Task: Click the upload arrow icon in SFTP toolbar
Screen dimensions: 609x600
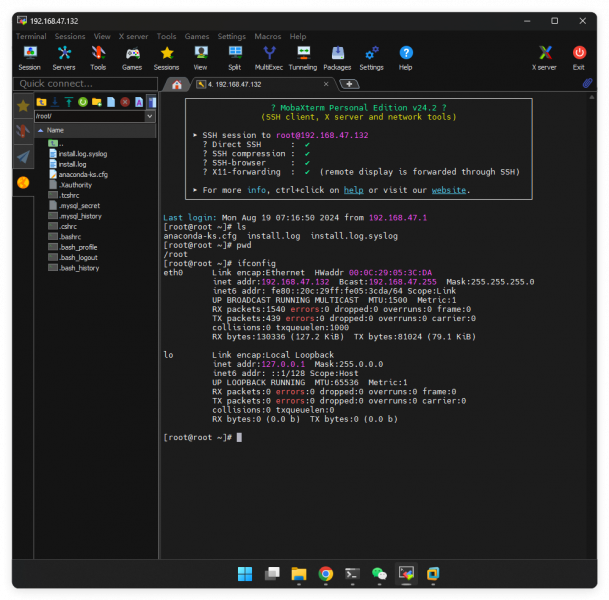Action: [x=69, y=102]
